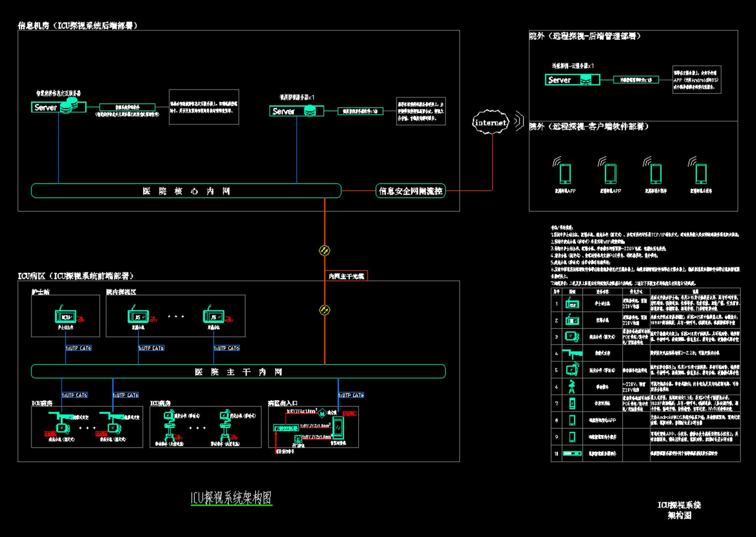
Task: Select the upper yellow fiber connector symbol
Action: [325, 250]
